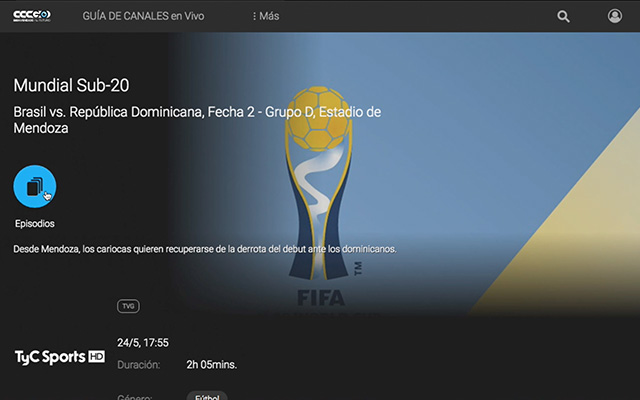Open GUÍA DE CANALES en Vivo
Viewport: 640px width, 400px height.
[143, 16]
